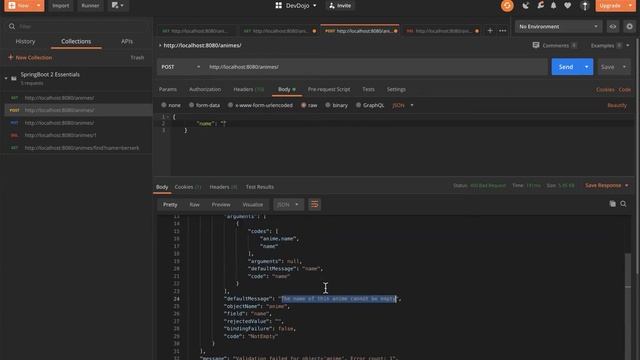
Task: Click the sidebar filter search icon
Action: click(12, 27)
